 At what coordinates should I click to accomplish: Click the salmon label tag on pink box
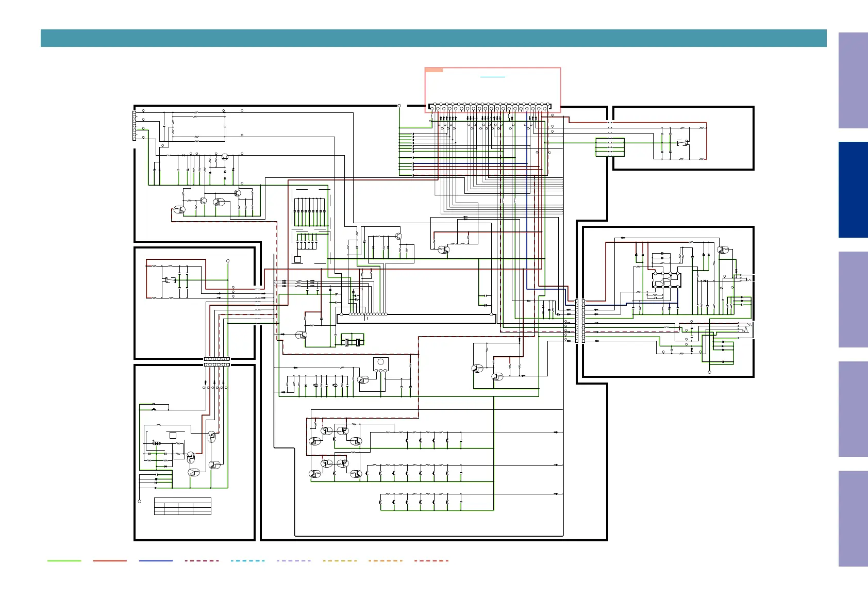[434, 70]
